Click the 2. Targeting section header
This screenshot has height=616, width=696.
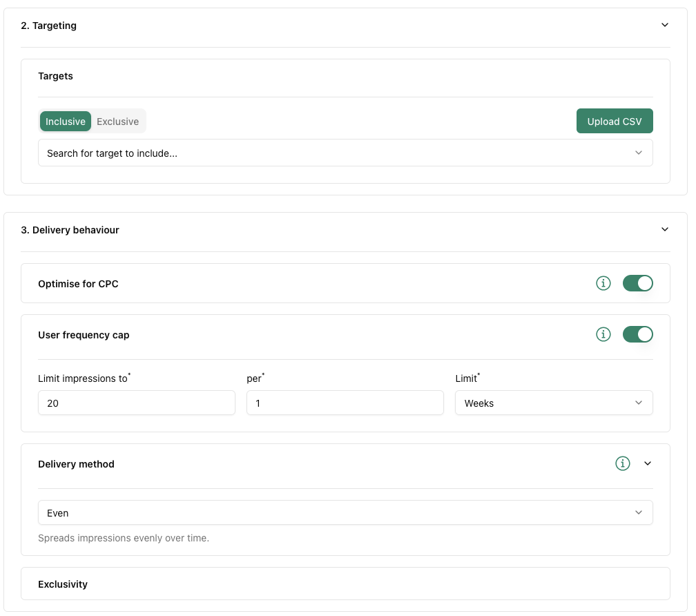(x=49, y=26)
